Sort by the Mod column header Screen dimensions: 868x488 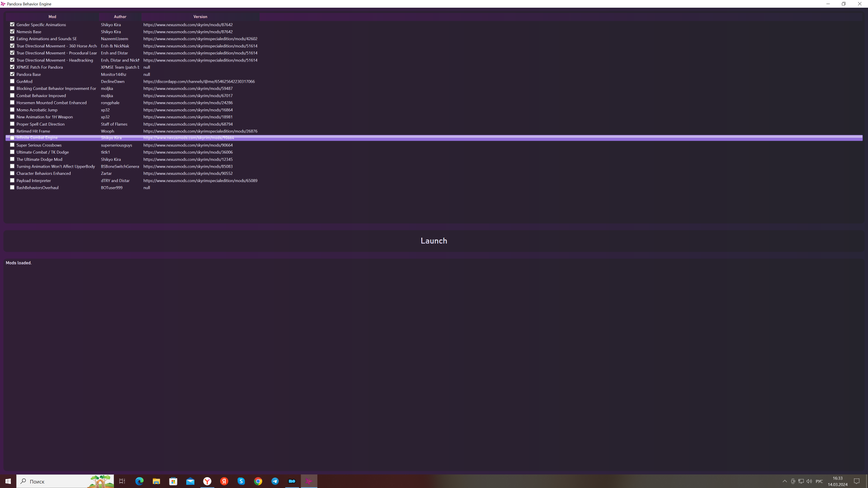[52, 17]
